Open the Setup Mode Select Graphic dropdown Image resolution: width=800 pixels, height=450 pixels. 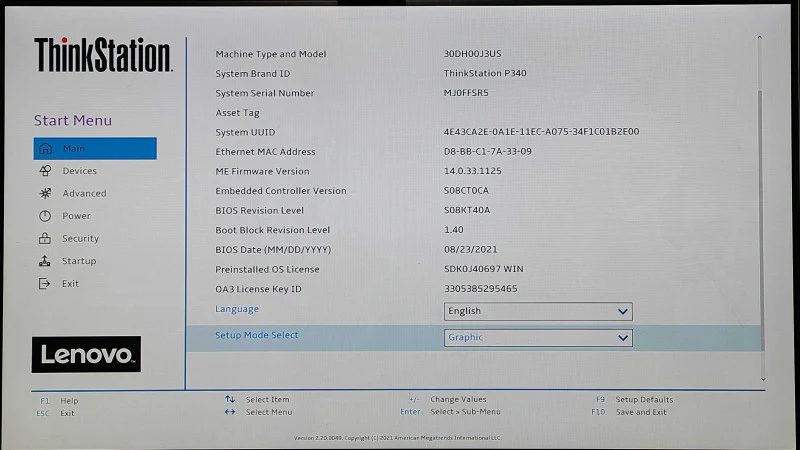(x=538, y=338)
